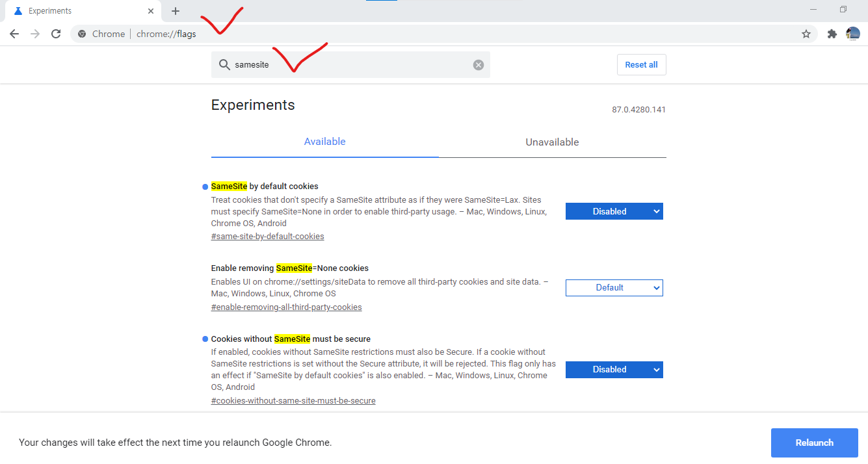Image resolution: width=868 pixels, height=464 pixels.
Task: Switch to the Available tab
Action: 325,142
